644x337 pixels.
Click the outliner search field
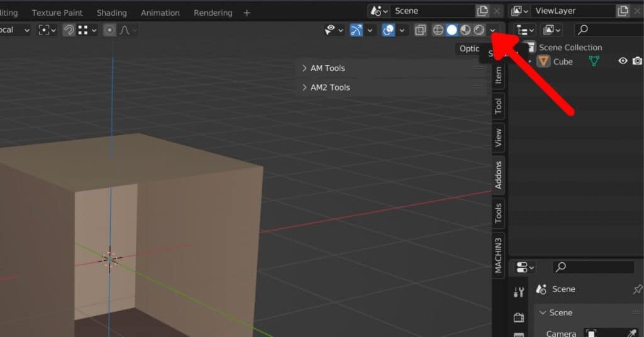(x=607, y=30)
